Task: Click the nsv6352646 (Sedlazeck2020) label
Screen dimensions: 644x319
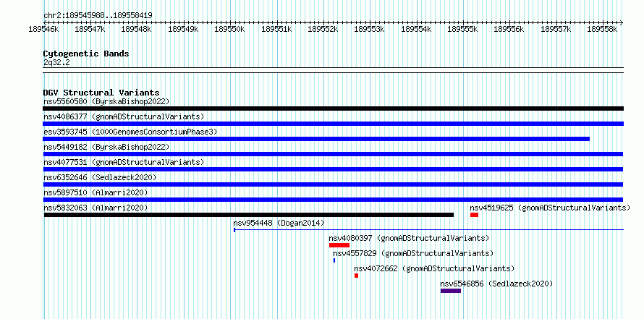Action: click(x=100, y=177)
